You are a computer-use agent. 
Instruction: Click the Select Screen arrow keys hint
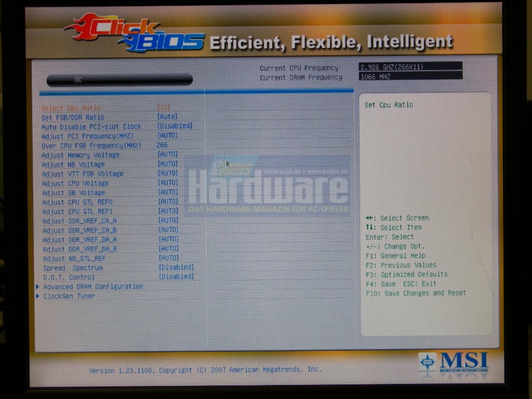pos(397,218)
